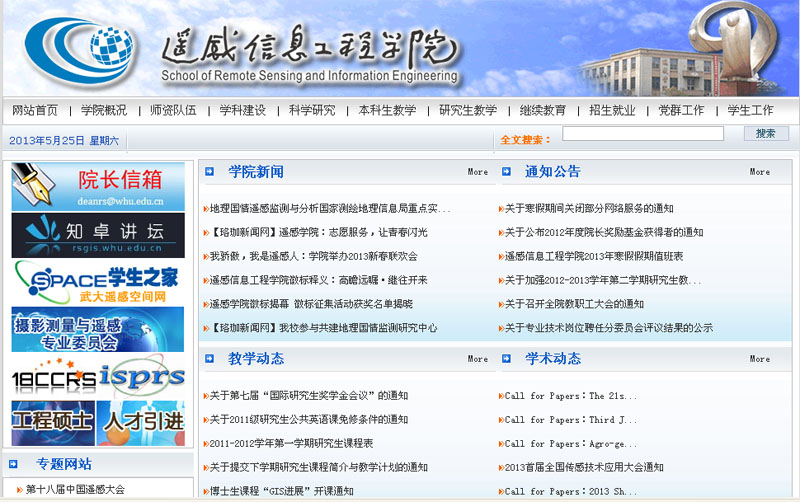This screenshot has height=502, width=800.
Task: Click the 搜索 search button
Action: tap(766, 134)
